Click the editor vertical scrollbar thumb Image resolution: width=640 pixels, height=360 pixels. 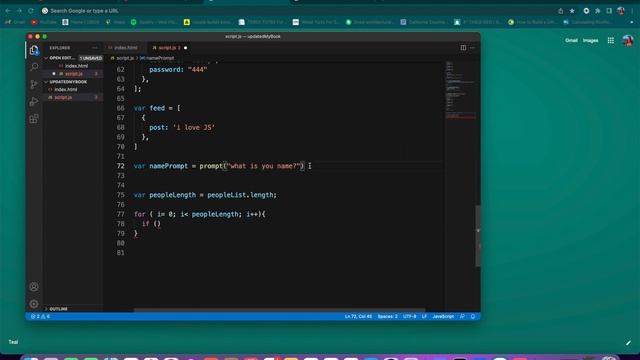tap(478, 236)
